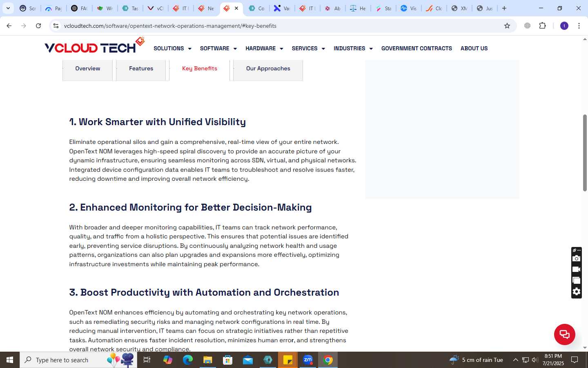This screenshot has height=368, width=588.
Task: Expand the INDUSTRIES menu
Action: pos(353,48)
